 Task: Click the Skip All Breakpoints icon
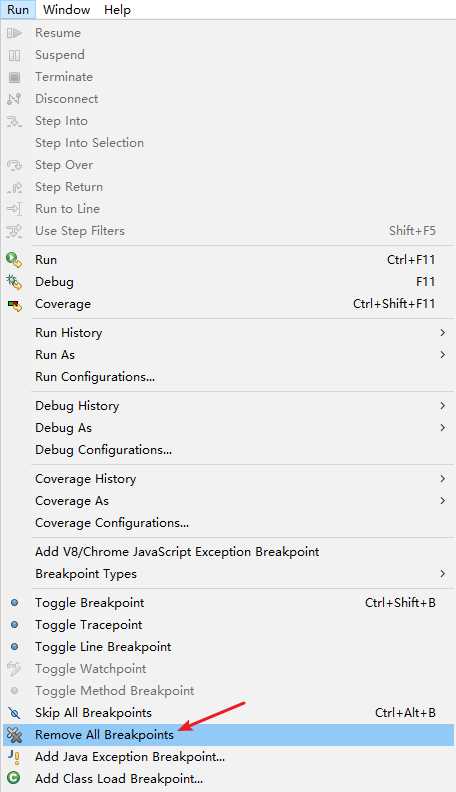pos(15,713)
